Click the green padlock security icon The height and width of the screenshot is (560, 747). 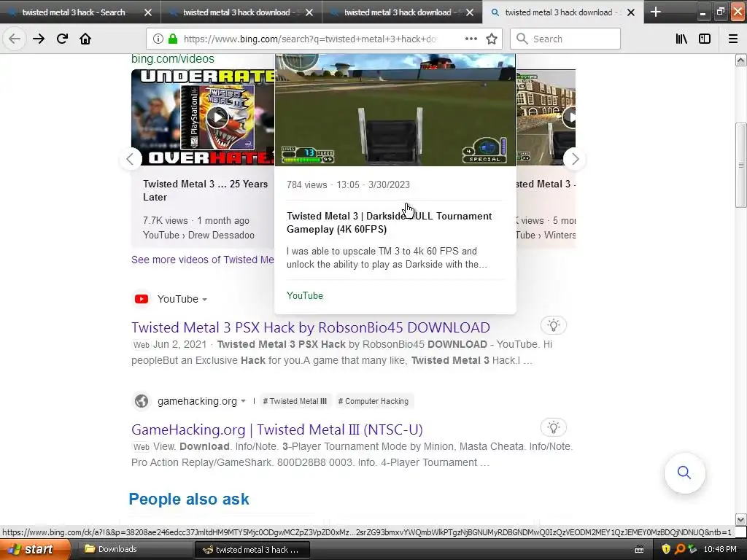click(173, 39)
